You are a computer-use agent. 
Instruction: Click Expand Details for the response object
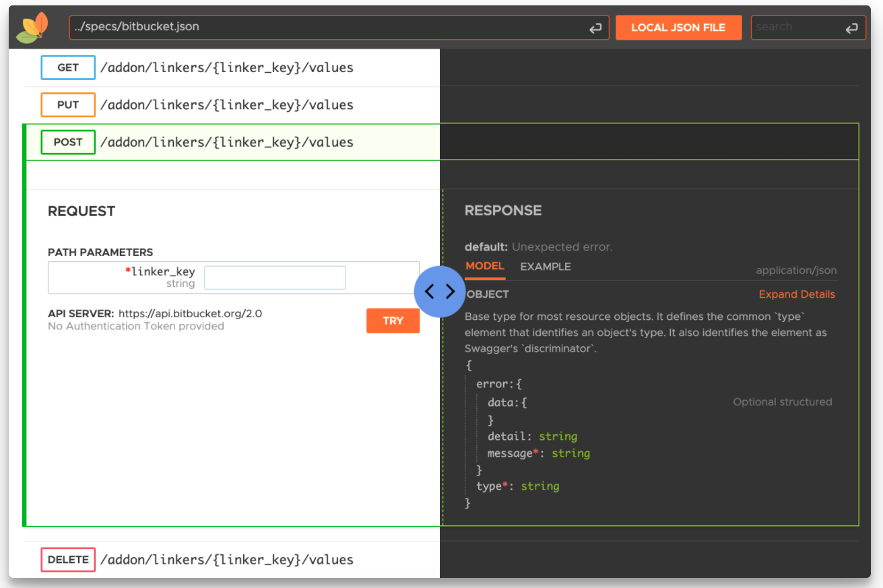click(x=797, y=294)
